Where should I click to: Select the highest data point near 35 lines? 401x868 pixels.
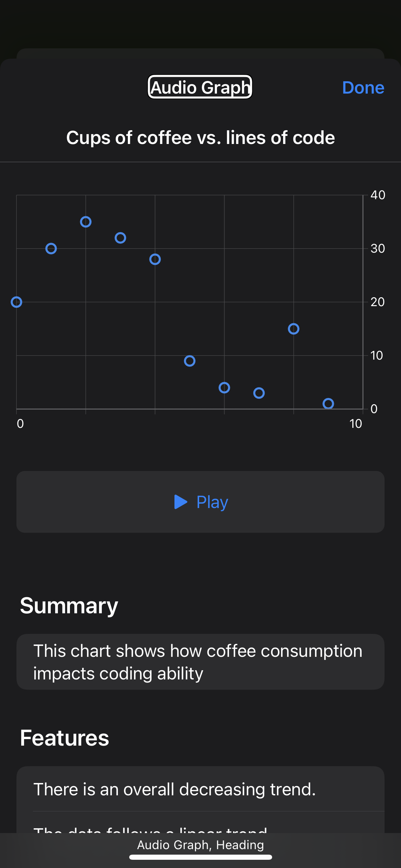click(x=86, y=222)
